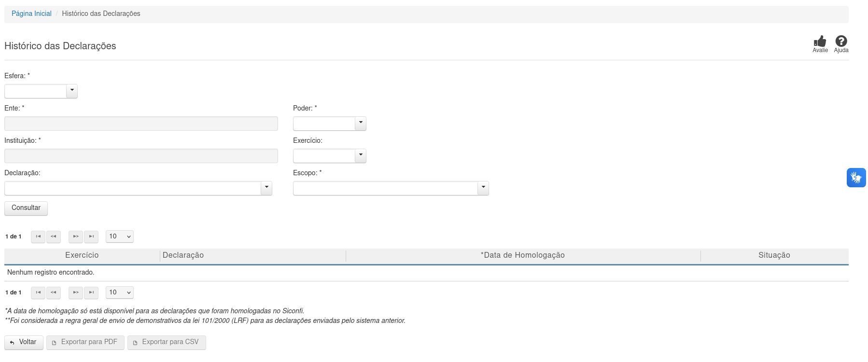Open the Ajuda help icon

pyautogui.click(x=841, y=42)
